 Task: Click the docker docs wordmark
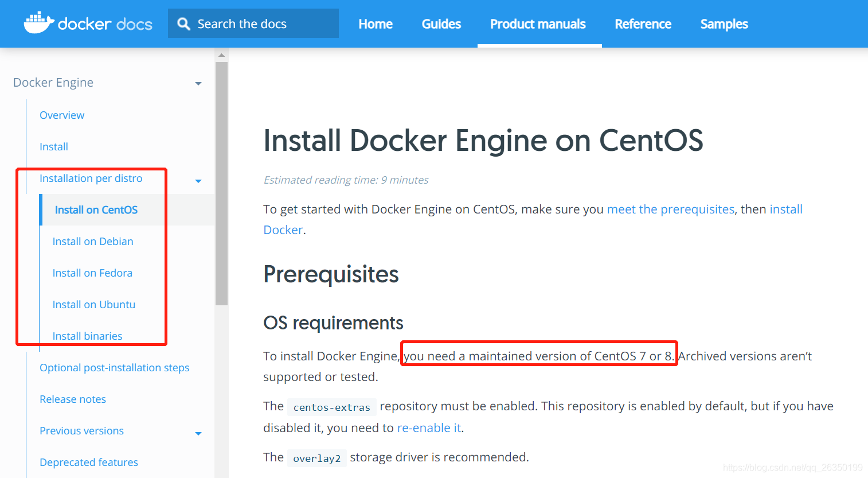tap(105, 24)
